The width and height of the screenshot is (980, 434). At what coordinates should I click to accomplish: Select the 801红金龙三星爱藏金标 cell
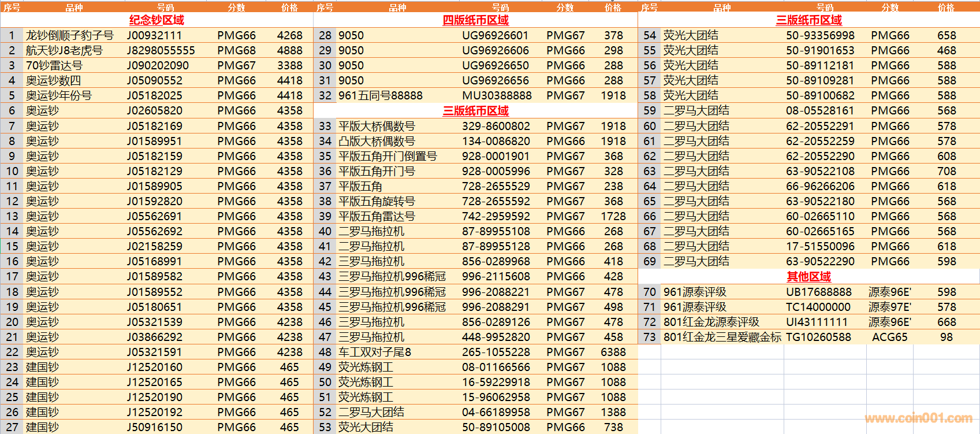(722, 337)
